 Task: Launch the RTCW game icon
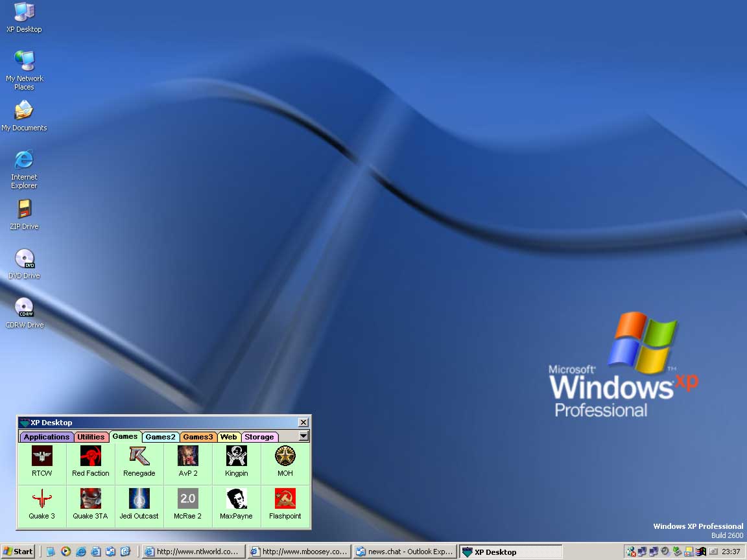click(x=42, y=457)
